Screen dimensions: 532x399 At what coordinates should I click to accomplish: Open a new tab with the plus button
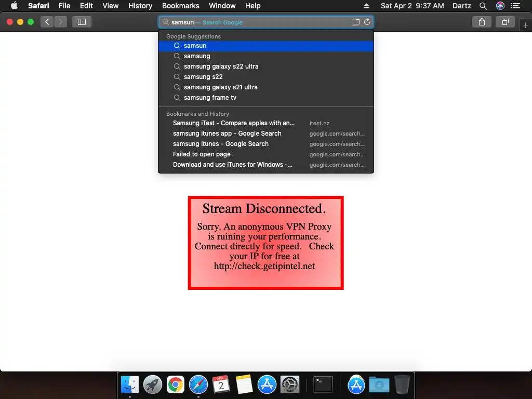coord(525,25)
